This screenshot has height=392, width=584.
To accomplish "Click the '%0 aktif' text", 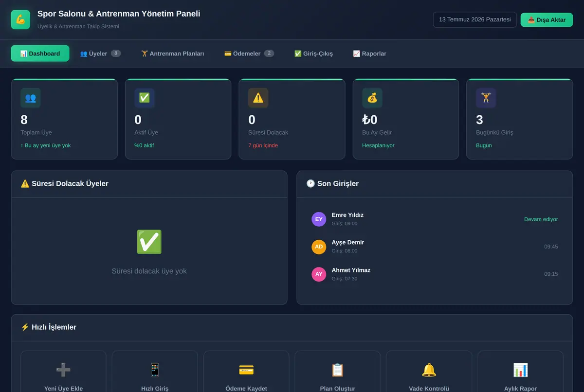I will point(144,145).
